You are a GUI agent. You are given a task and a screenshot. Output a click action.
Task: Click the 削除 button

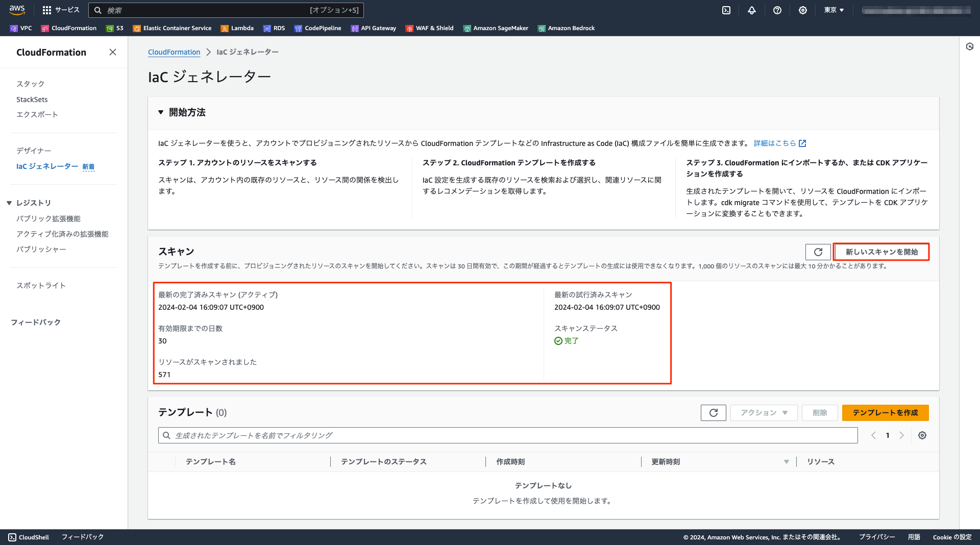pyautogui.click(x=820, y=413)
